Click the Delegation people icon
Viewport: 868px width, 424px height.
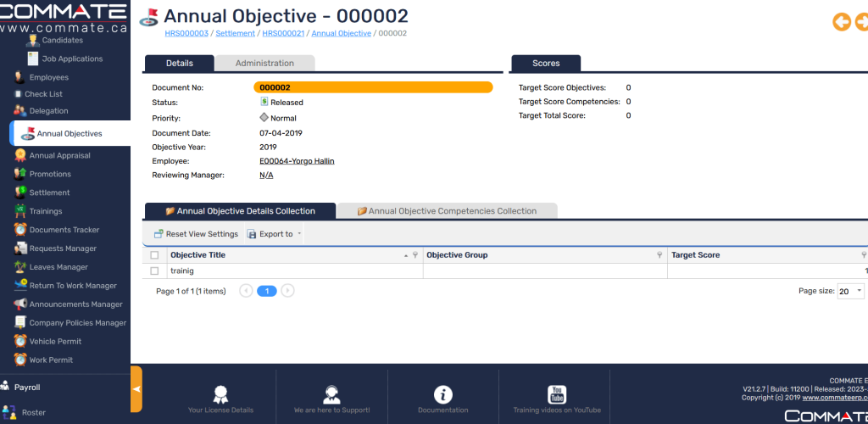click(x=20, y=111)
